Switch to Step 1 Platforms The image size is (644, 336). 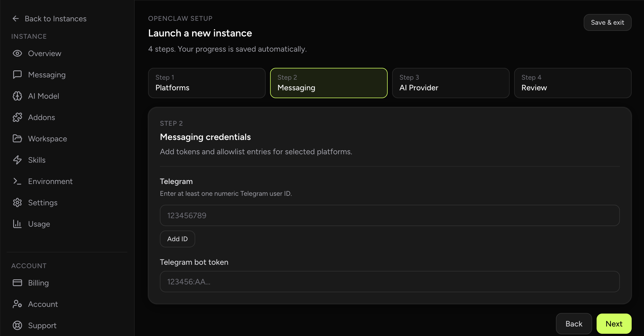207,83
